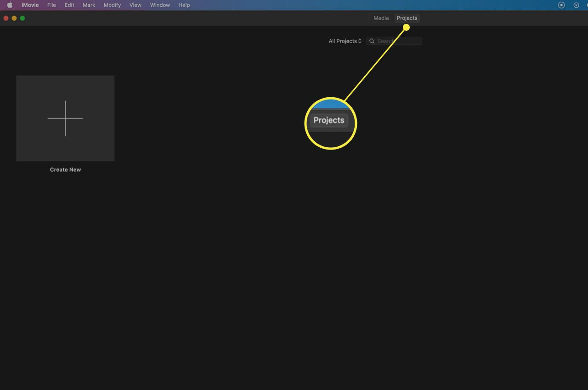Open the Help menu
The width and height of the screenshot is (588, 390).
point(184,5)
